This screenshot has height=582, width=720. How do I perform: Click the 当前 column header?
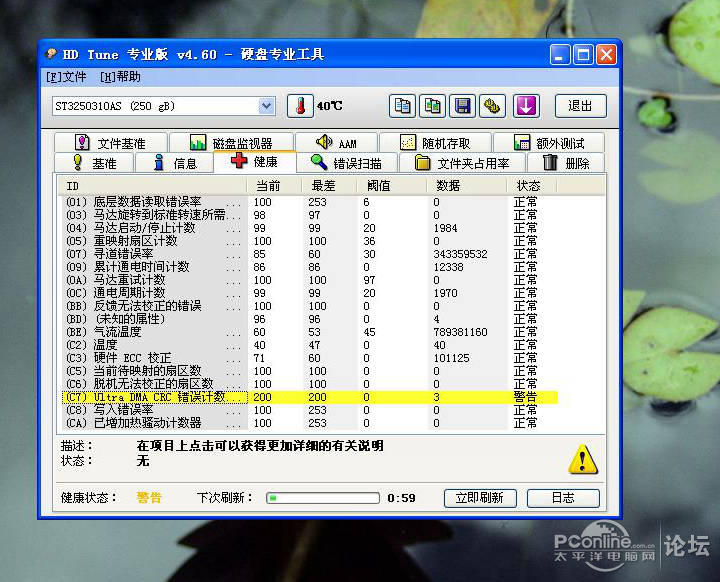click(x=274, y=186)
